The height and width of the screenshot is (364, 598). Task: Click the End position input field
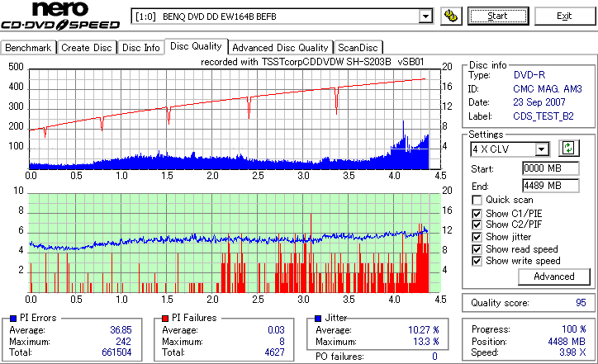pos(551,186)
